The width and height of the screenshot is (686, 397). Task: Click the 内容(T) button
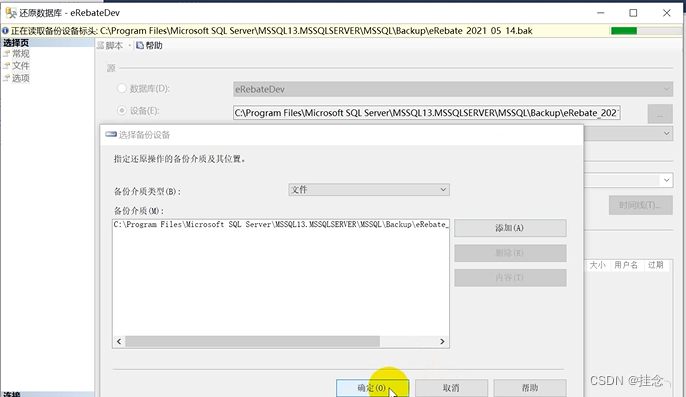pyautogui.click(x=510, y=278)
